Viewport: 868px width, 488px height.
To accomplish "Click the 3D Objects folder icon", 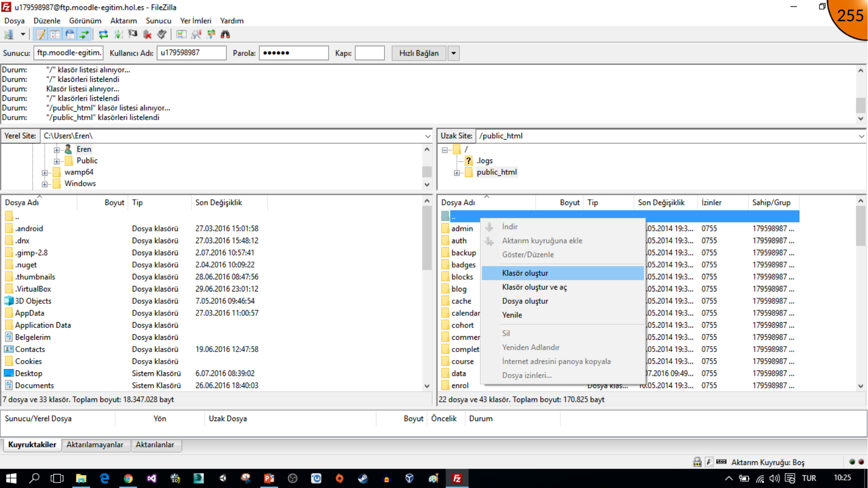I will (x=9, y=300).
